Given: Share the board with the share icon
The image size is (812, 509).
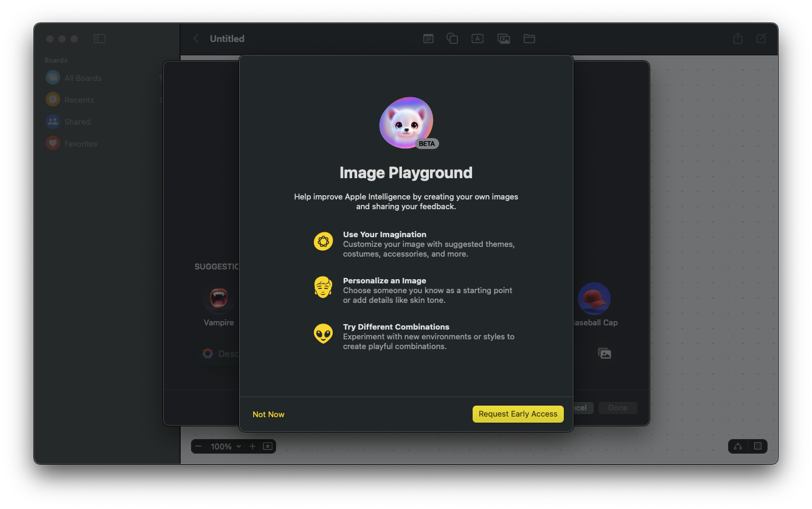Looking at the screenshot, I should click(738, 38).
